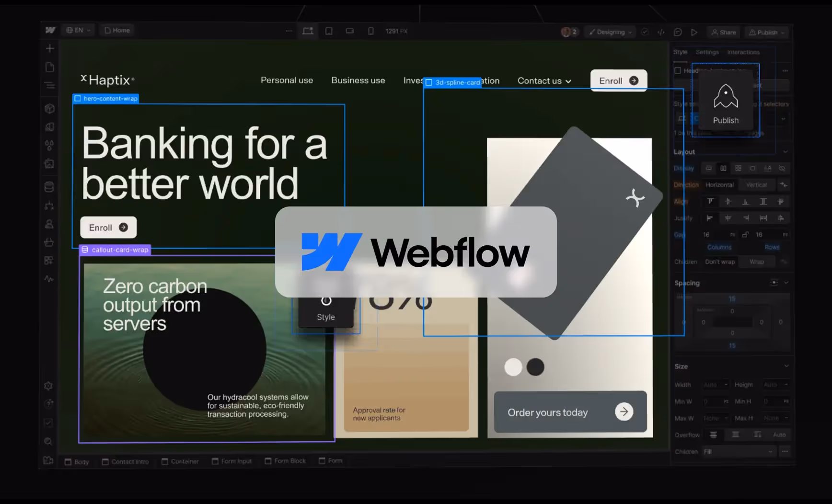Switch to the Settings tab
832x504 pixels.
(x=707, y=52)
